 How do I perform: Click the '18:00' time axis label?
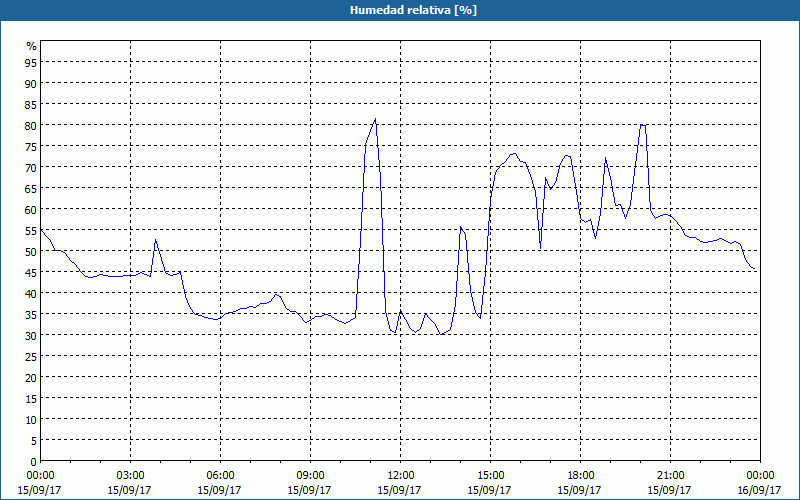[x=580, y=476]
